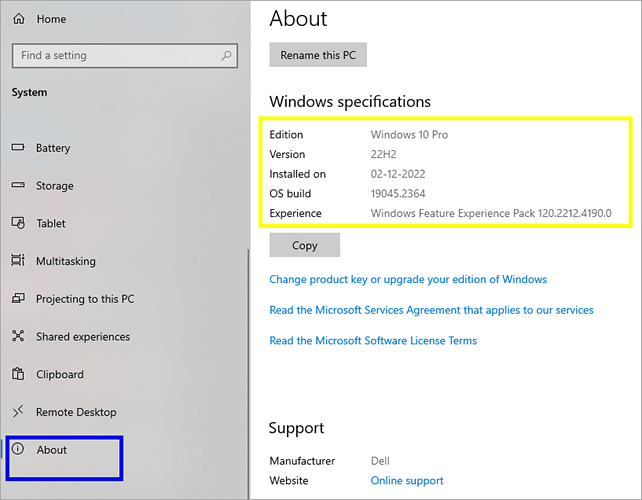Image resolution: width=642 pixels, height=500 pixels.
Task: Open the Clipboard icon in the sidebar
Action: (x=17, y=374)
